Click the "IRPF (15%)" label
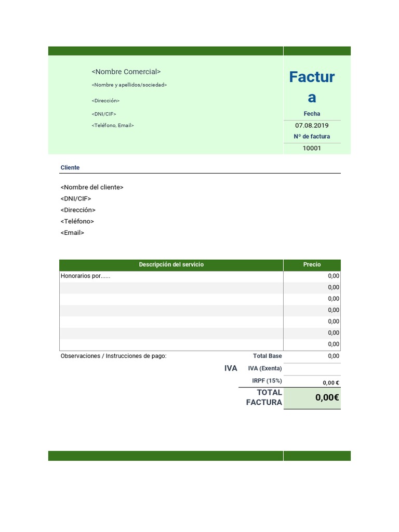399x532 pixels. coord(267,381)
